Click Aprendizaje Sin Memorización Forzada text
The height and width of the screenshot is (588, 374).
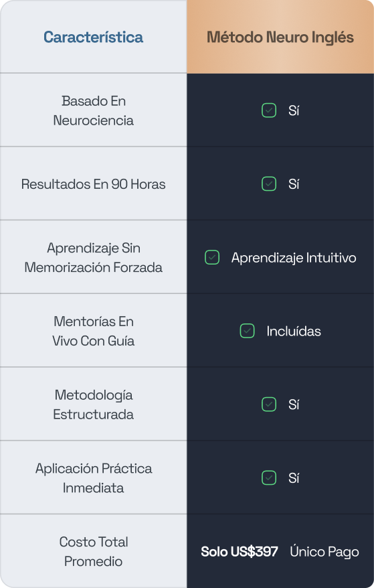point(93,258)
